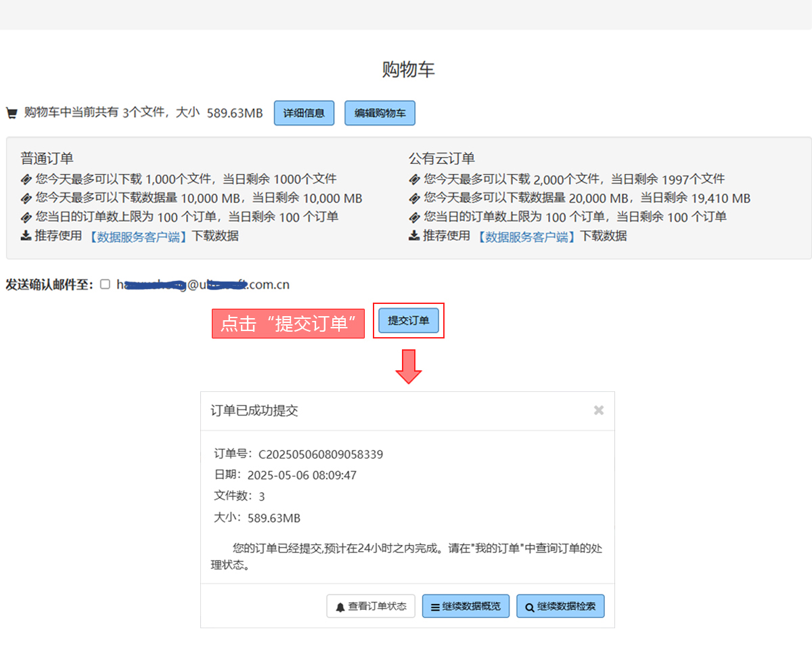The height and width of the screenshot is (656, 812).
Task: Open 数据服务客户端 link under 普通订单
Action: pyautogui.click(x=138, y=237)
